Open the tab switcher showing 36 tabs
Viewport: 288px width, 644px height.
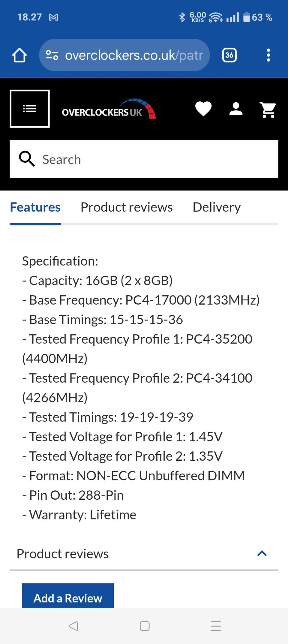pyautogui.click(x=229, y=55)
